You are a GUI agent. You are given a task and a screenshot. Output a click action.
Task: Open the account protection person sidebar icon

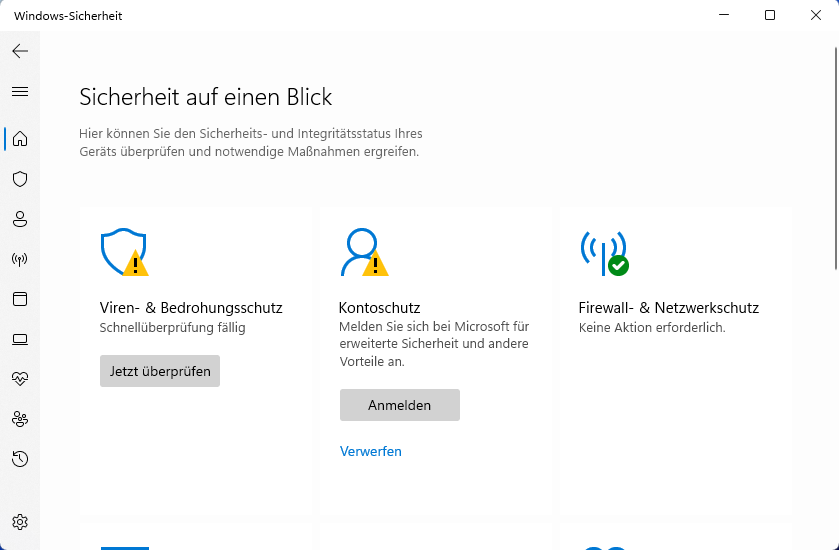tap(20, 219)
